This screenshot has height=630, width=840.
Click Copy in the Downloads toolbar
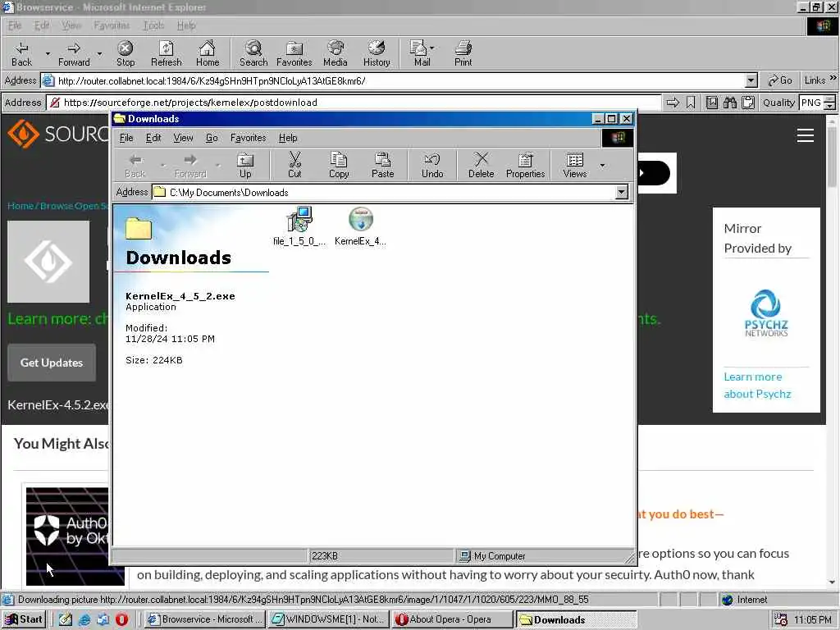pyautogui.click(x=339, y=166)
